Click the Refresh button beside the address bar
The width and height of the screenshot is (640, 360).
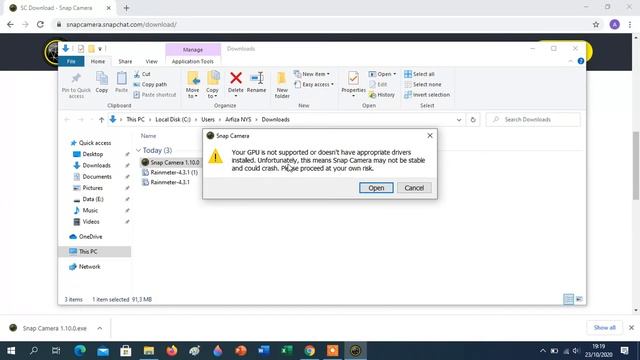(x=473, y=120)
